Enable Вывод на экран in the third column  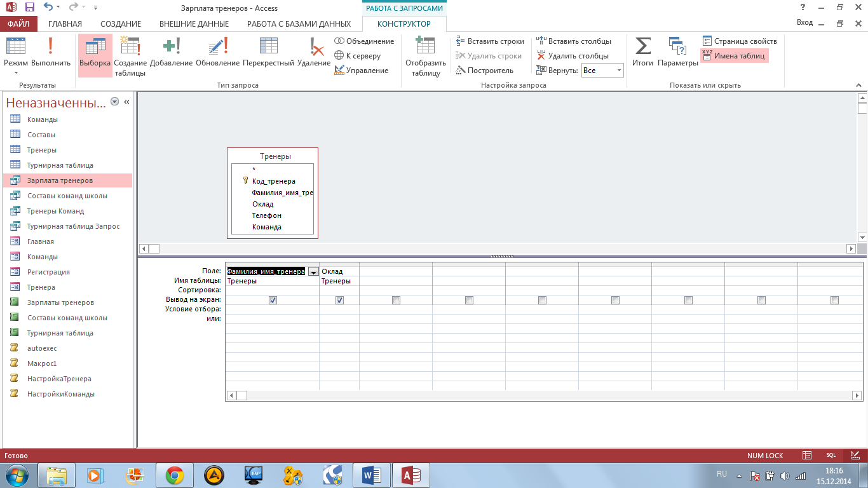[396, 299]
